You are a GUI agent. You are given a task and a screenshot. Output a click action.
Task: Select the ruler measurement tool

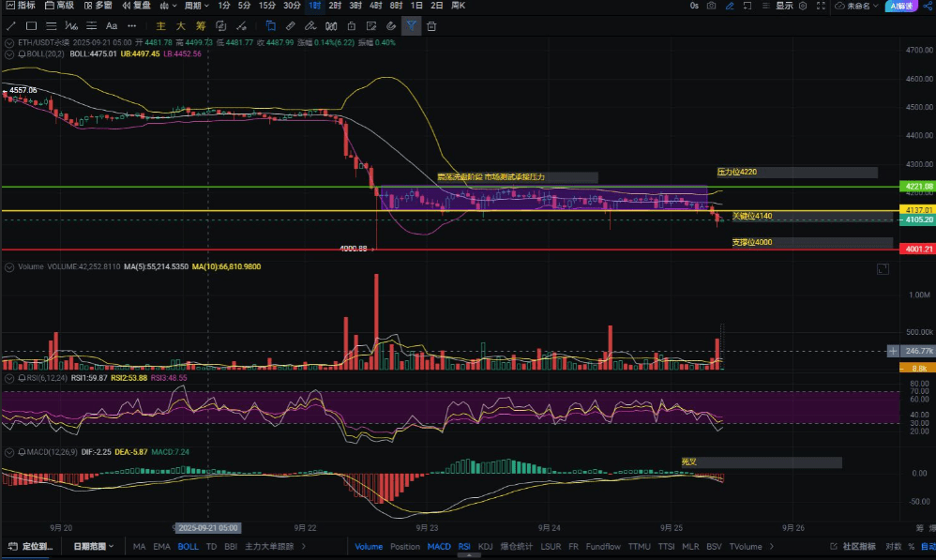(291, 26)
